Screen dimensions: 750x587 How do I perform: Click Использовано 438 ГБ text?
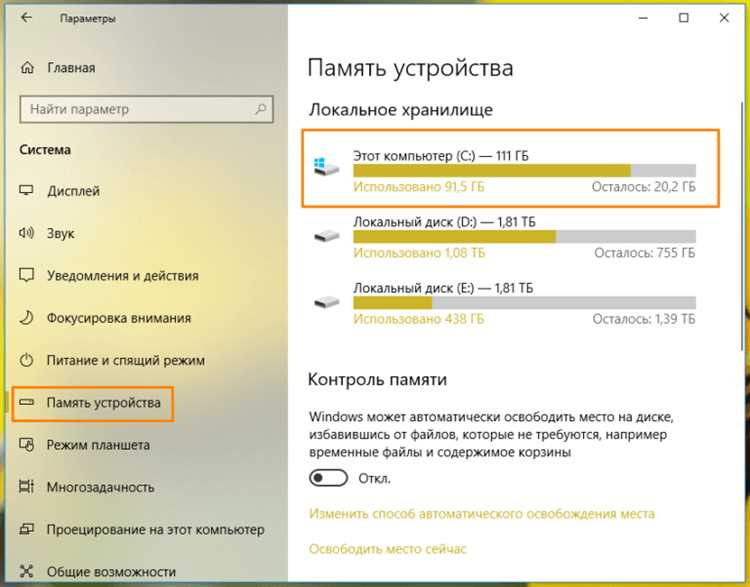[419, 319]
